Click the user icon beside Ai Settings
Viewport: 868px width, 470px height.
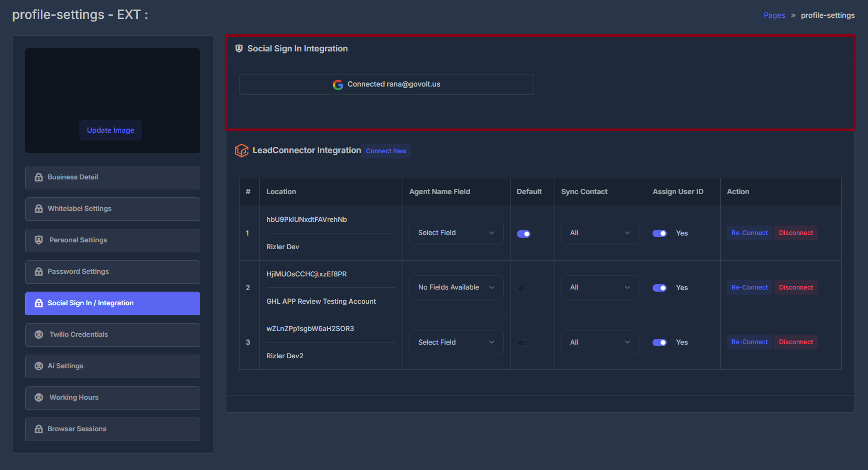[39, 366]
